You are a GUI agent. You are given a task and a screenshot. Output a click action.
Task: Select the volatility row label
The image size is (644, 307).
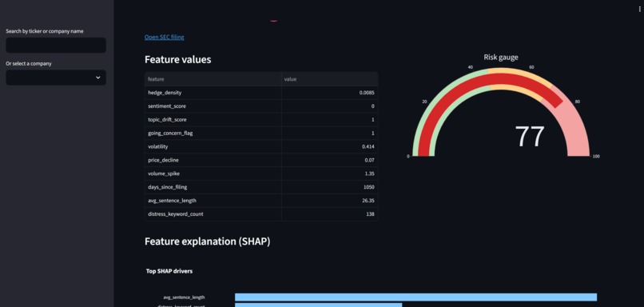(x=158, y=147)
